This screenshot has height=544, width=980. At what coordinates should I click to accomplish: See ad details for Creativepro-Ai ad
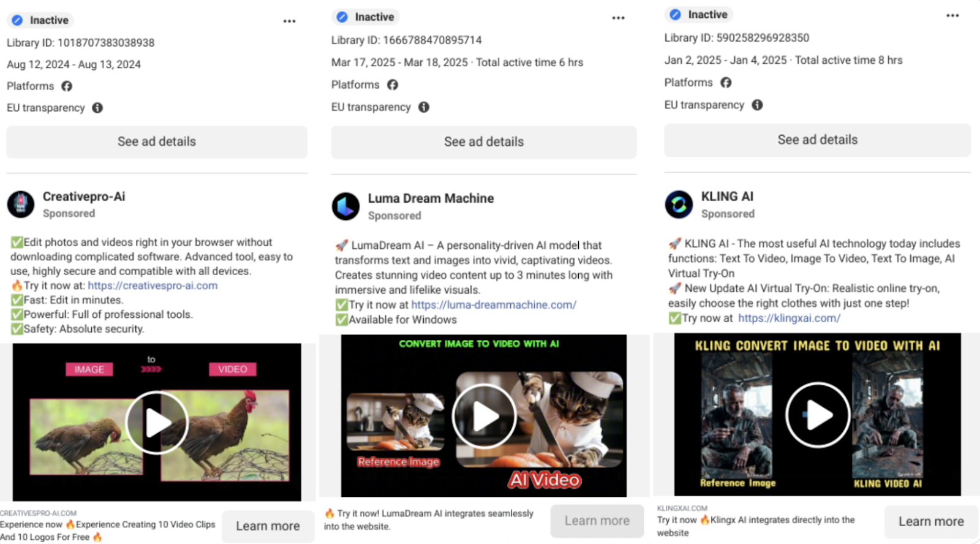pyautogui.click(x=157, y=142)
